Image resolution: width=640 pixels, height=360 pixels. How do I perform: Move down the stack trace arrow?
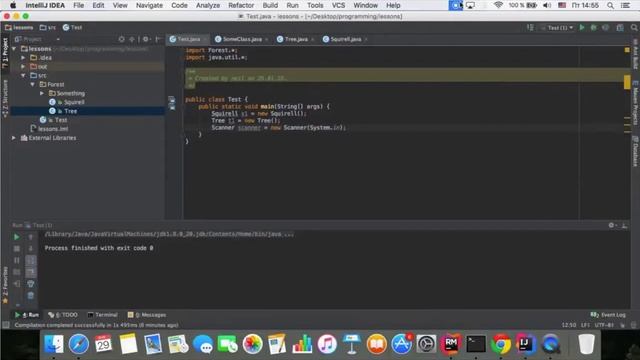[31, 248]
